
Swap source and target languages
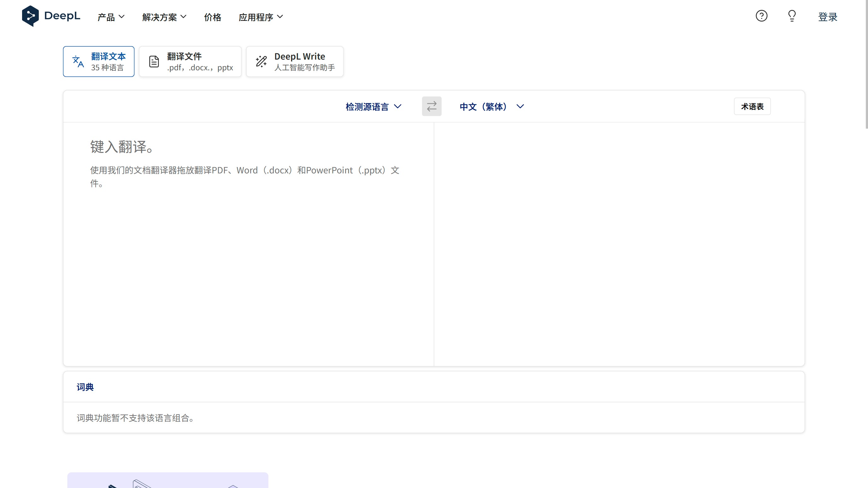pos(432,106)
